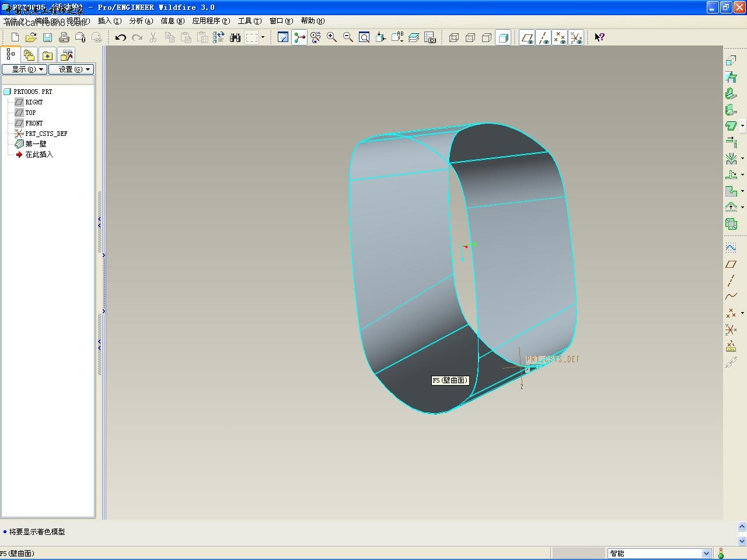This screenshot has height=560, width=747.
Task: Open a file with the folder icon
Action: (31, 37)
